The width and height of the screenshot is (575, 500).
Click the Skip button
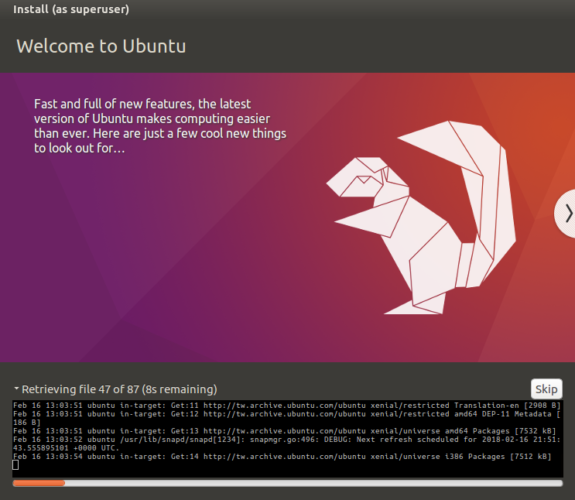[546, 389]
